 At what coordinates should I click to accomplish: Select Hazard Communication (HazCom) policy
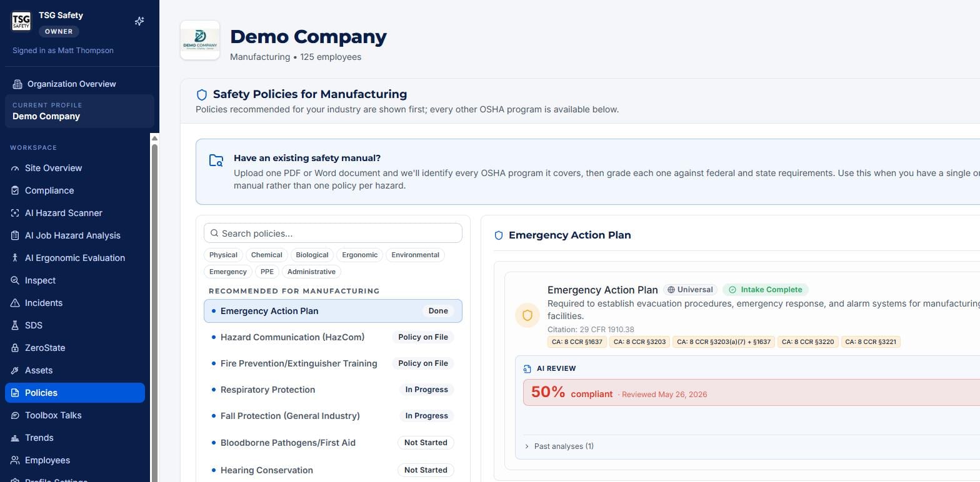click(333, 337)
